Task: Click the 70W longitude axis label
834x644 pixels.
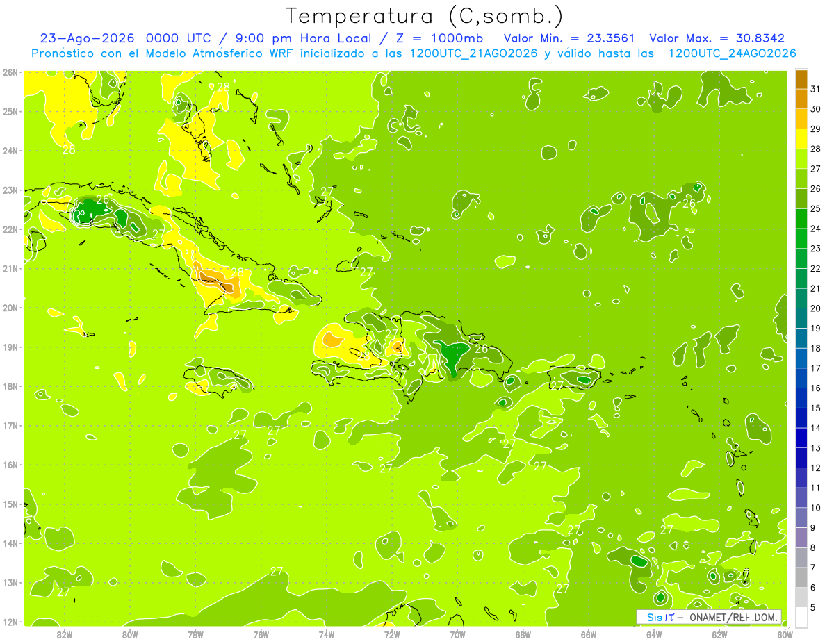Action: pos(457,634)
